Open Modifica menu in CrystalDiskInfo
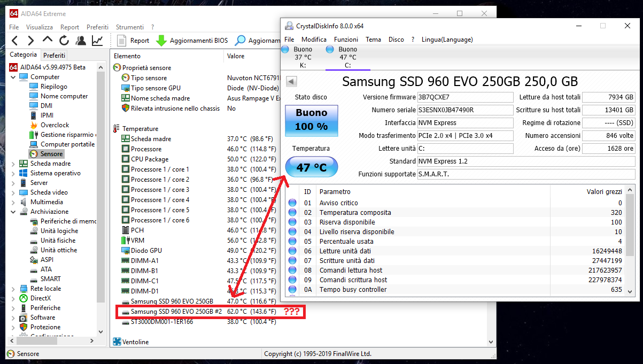The width and height of the screenshot is (643, 364). point(314,40)
